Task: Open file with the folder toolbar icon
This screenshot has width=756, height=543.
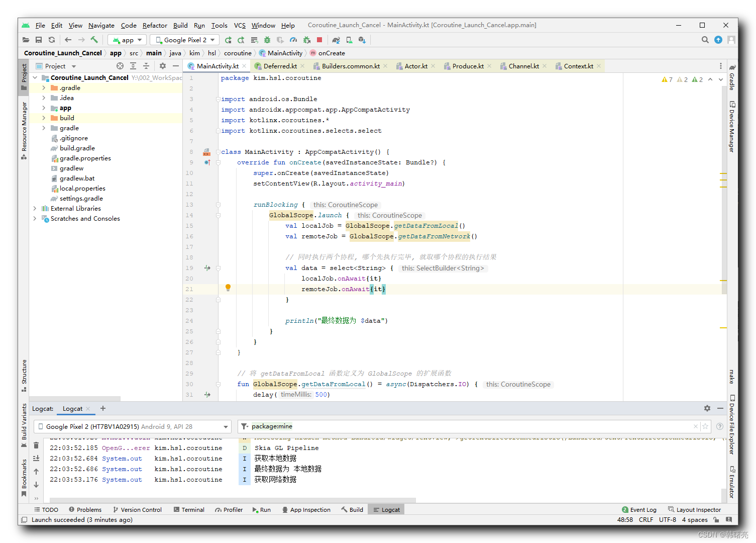Action: (x=26, y=40)
